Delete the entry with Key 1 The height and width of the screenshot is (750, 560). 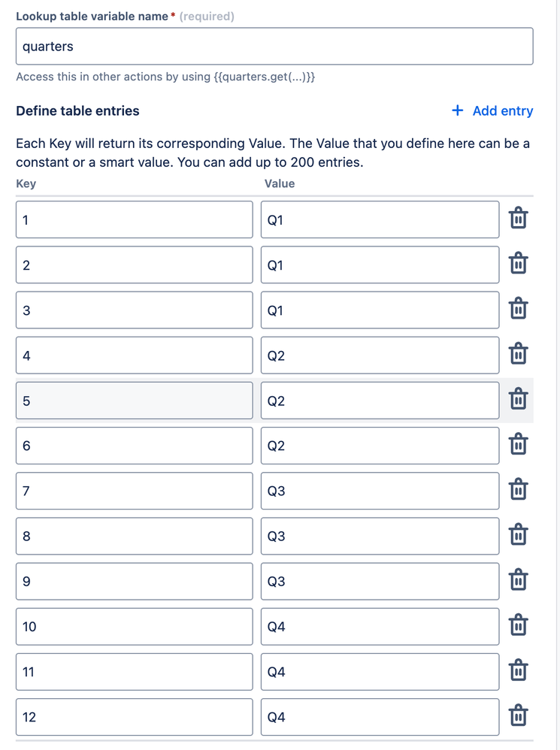pos(518,219)
